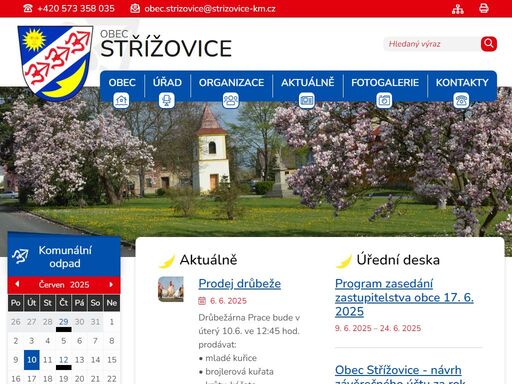Click the bird icon beside Komunální odpad
Screen dimensions: 512x384
[x=21, y=256]
